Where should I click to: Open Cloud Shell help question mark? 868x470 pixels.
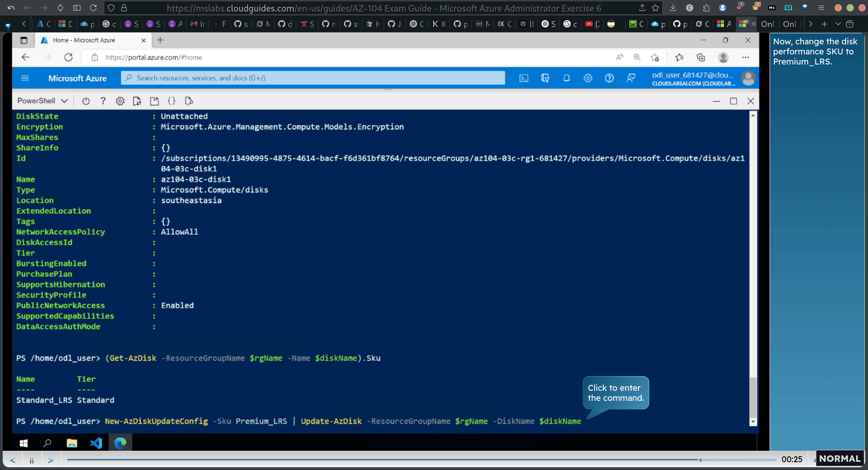(x=103, y=101)
